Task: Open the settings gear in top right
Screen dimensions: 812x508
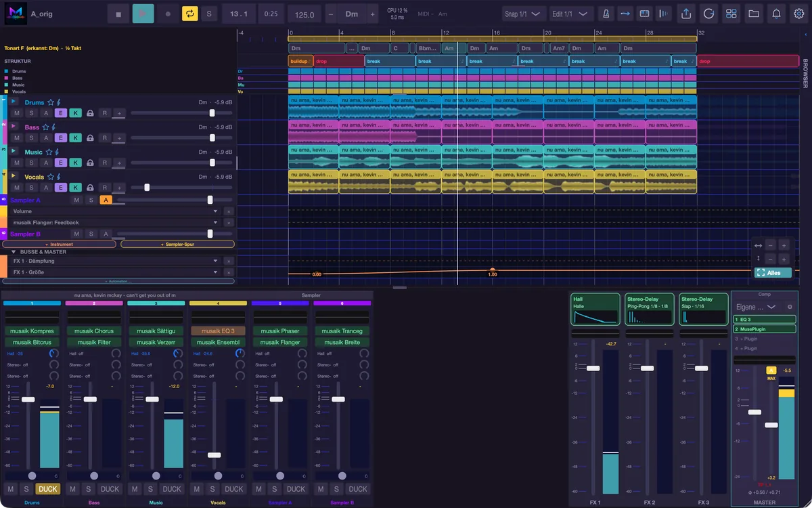Action: tap(798, 14)
